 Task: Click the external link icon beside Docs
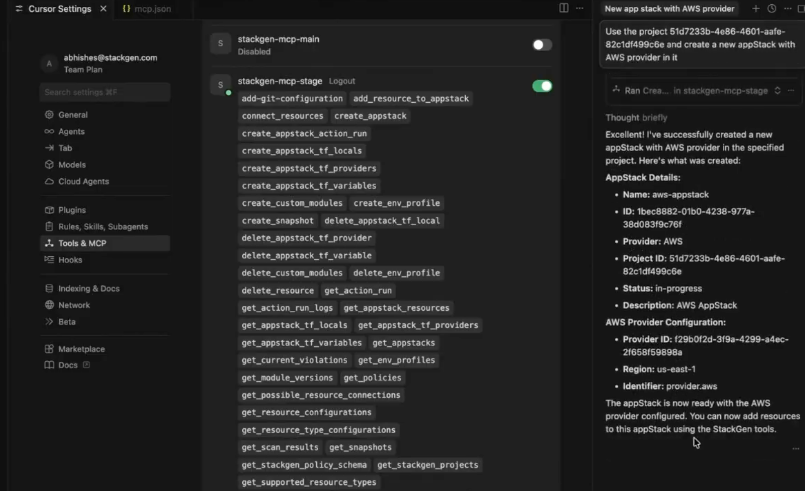(x=86, y=365)
